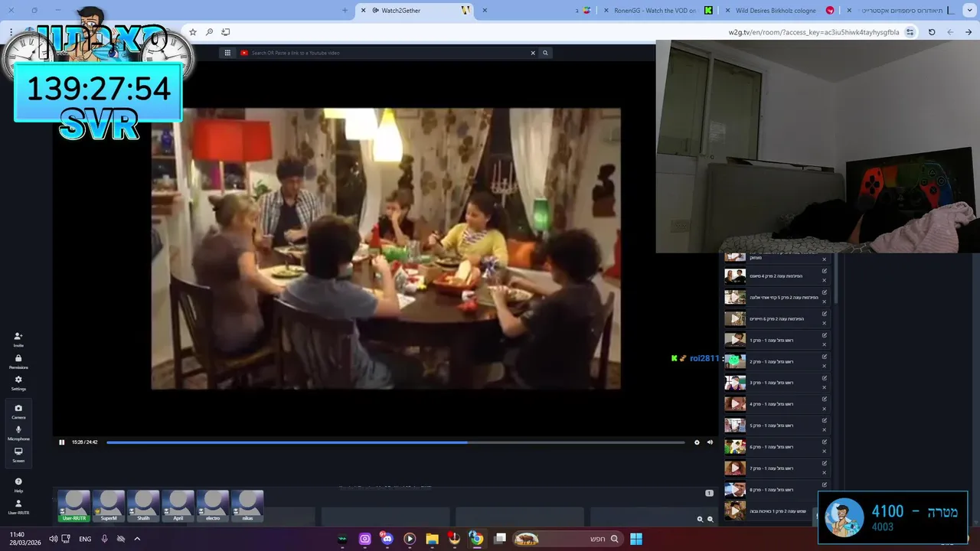Select participant tile electro

tap(213, 507)
